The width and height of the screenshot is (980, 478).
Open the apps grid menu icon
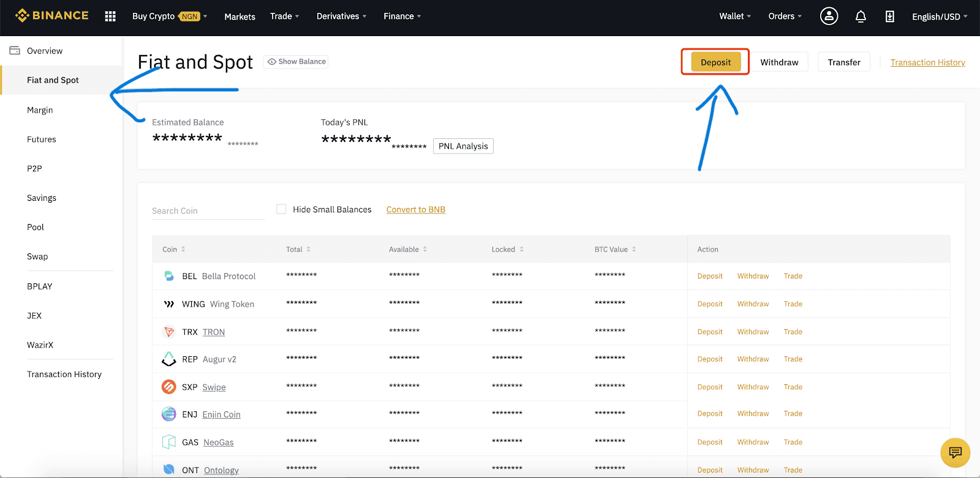point(110,17)
